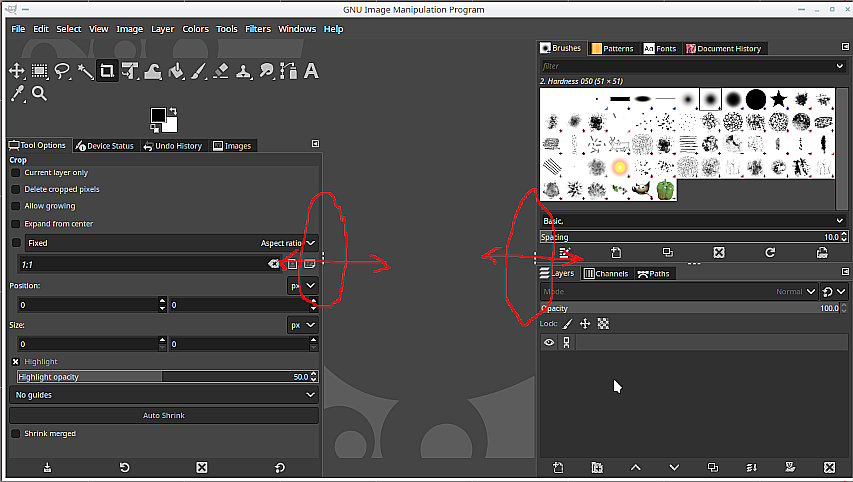Select the Smudge tool
Image resolution: width=853 pixels, height=482 pixels.
[x=267, y=71]
